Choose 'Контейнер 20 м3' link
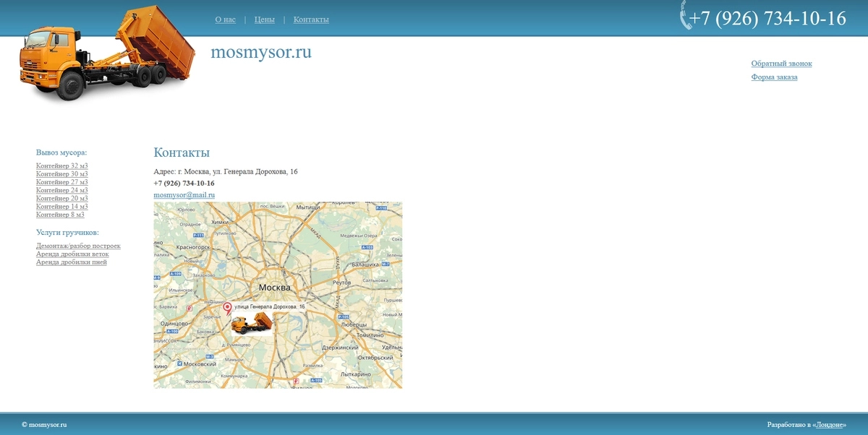This screenshot has height=435, width=868. tap(62, 199)
